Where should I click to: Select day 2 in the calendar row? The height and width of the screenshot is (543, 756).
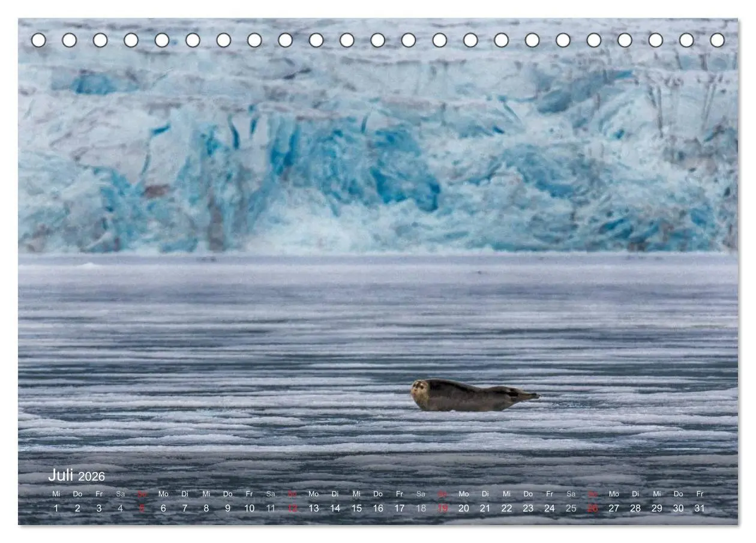point(77,508)
